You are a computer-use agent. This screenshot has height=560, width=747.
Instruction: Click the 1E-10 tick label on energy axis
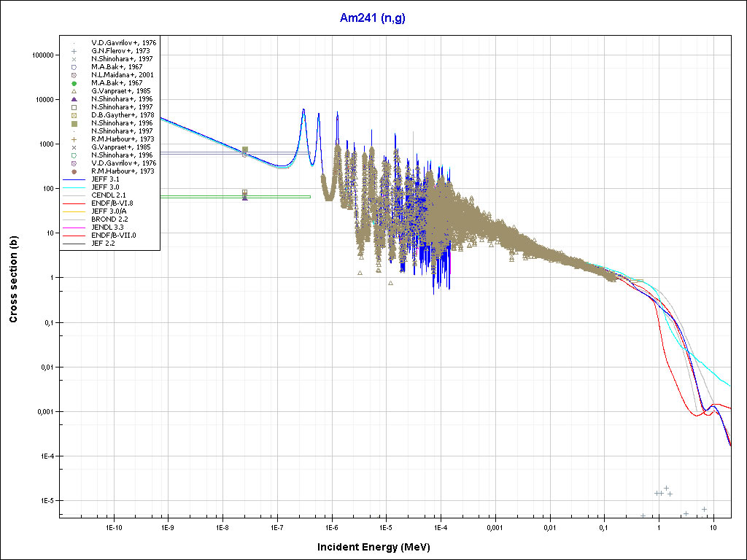[113, 526]
